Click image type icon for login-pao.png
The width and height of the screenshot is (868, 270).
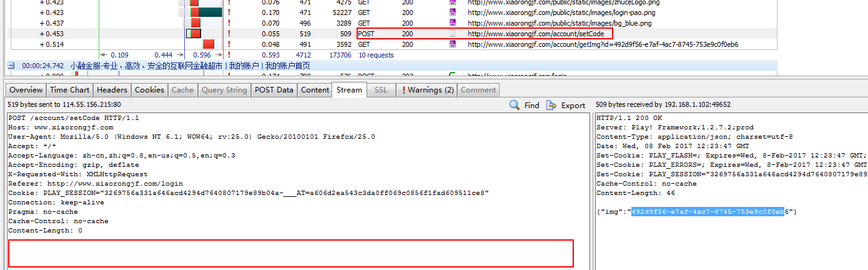[x=453, y=12]
